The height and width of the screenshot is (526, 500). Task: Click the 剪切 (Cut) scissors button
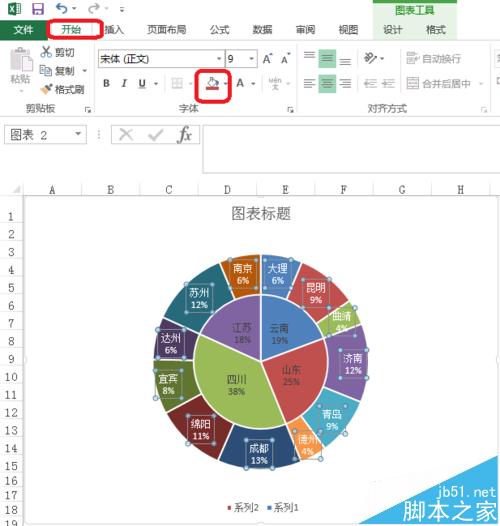point(57,52)
